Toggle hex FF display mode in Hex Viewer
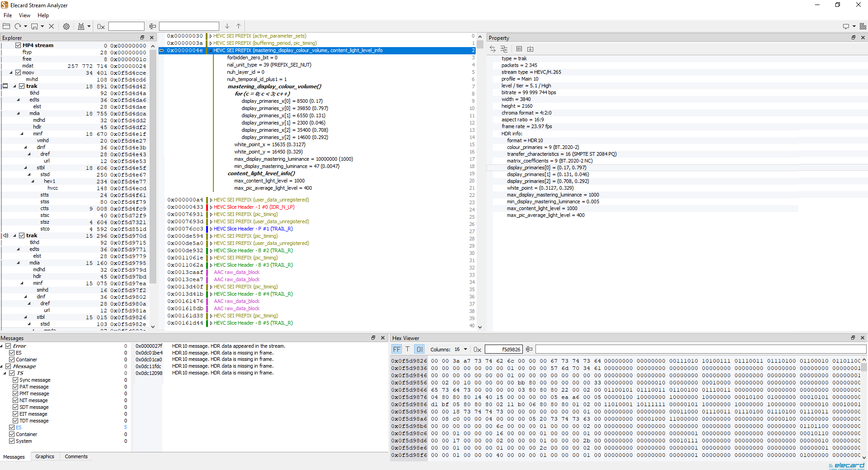868x470 pixels. (396, 349)
